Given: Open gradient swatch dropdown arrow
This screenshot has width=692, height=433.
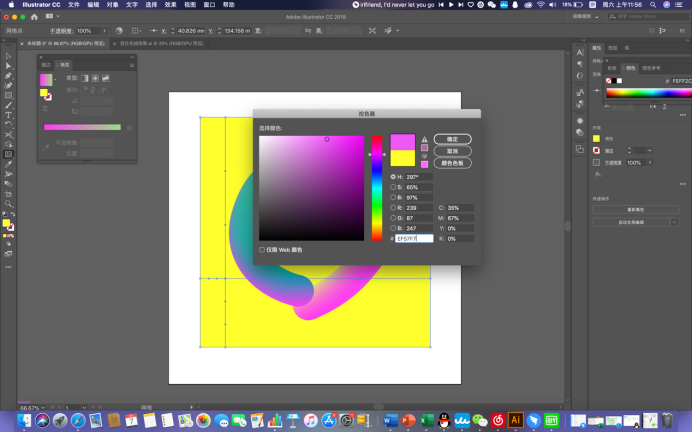Looking at the screenshot, I should (55, 80).
